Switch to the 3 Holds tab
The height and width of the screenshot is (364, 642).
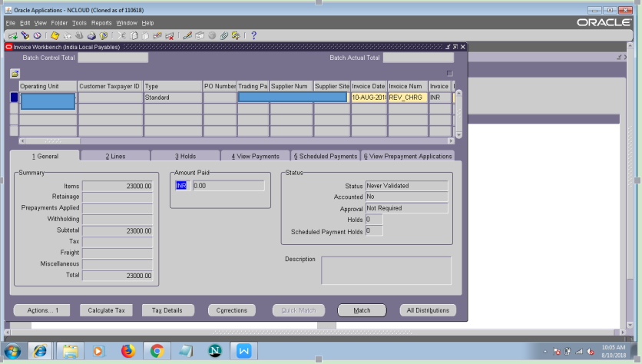[x=186, y=156]
